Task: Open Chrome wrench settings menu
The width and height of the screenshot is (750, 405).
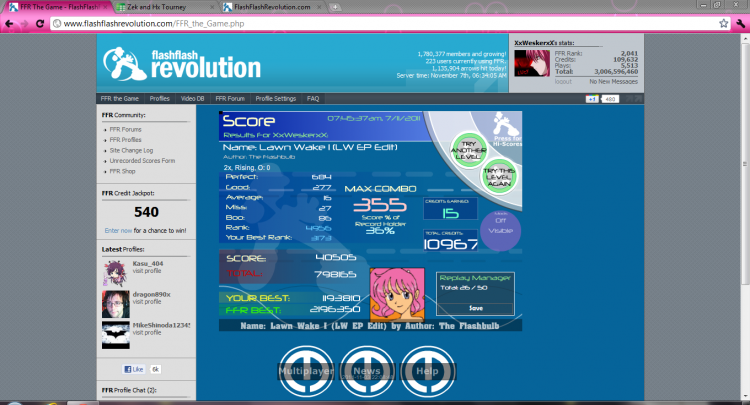Action: click(740, 23)
